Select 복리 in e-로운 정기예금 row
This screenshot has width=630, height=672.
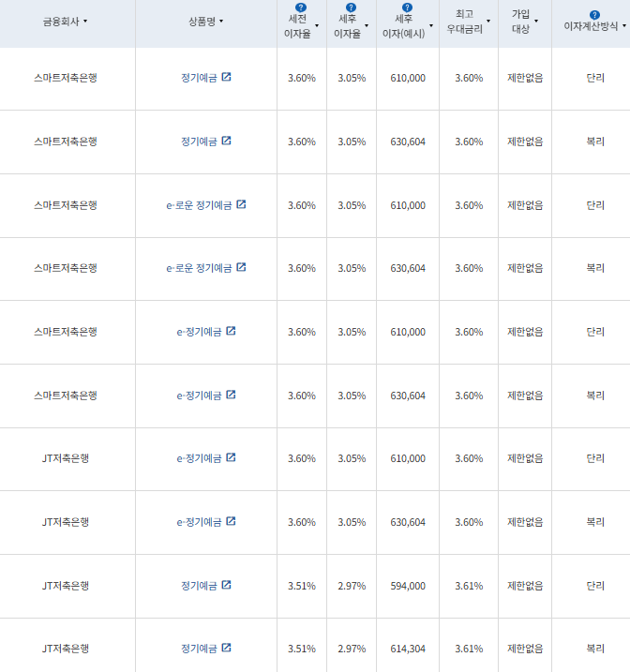(x=595, y=268)
